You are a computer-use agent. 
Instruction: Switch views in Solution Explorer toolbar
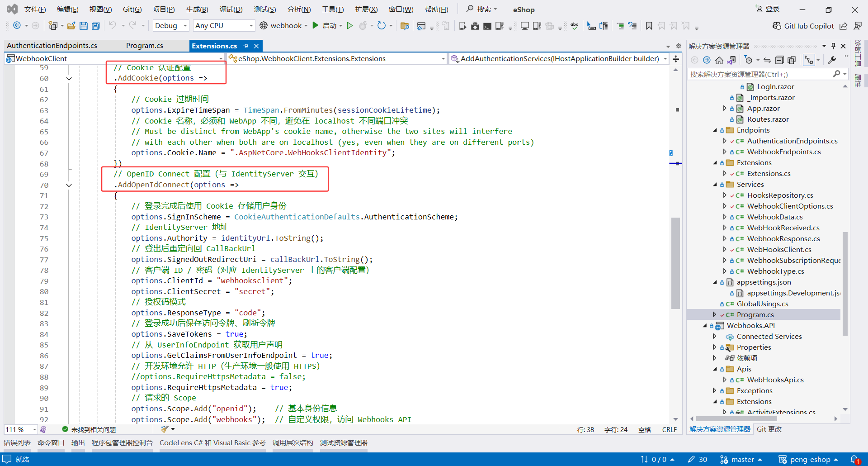click(x=731, y=60)
